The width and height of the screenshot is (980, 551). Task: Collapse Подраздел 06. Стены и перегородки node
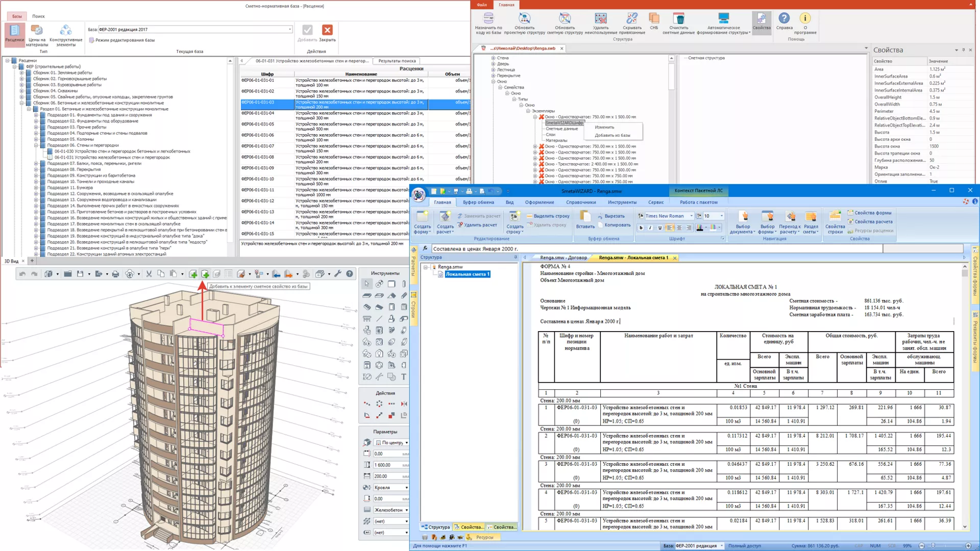(x=36, y=145)
